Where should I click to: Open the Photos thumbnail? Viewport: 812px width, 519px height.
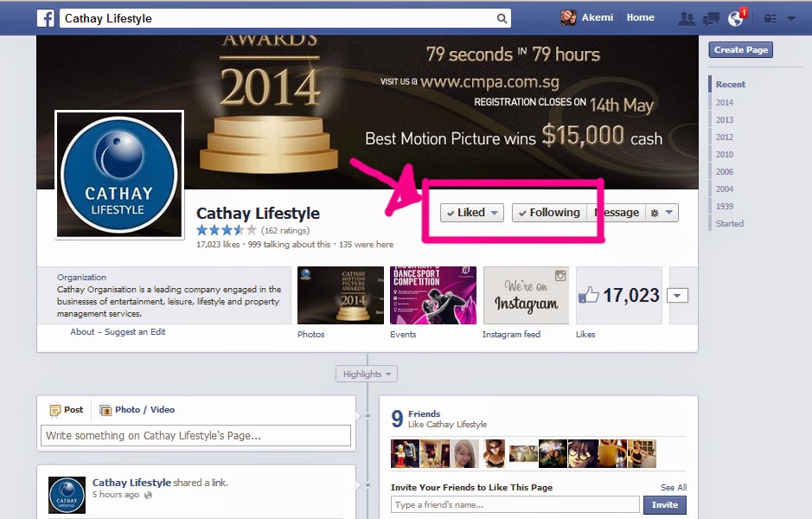coord(341,295)
